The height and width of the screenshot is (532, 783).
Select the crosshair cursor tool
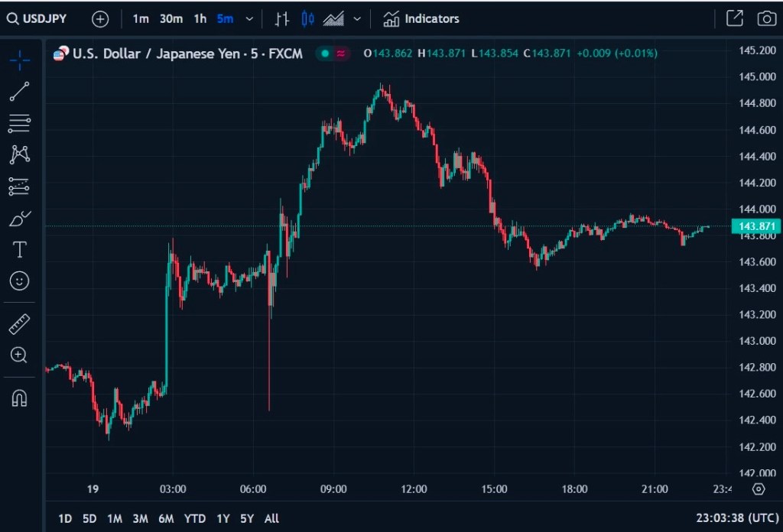(20, 60)
